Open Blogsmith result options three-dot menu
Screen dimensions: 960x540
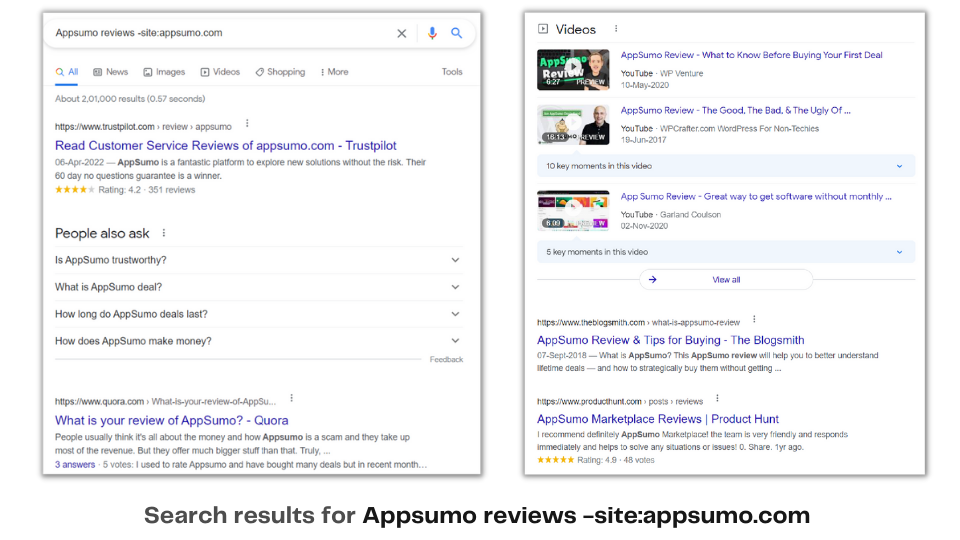click(754, 320)
